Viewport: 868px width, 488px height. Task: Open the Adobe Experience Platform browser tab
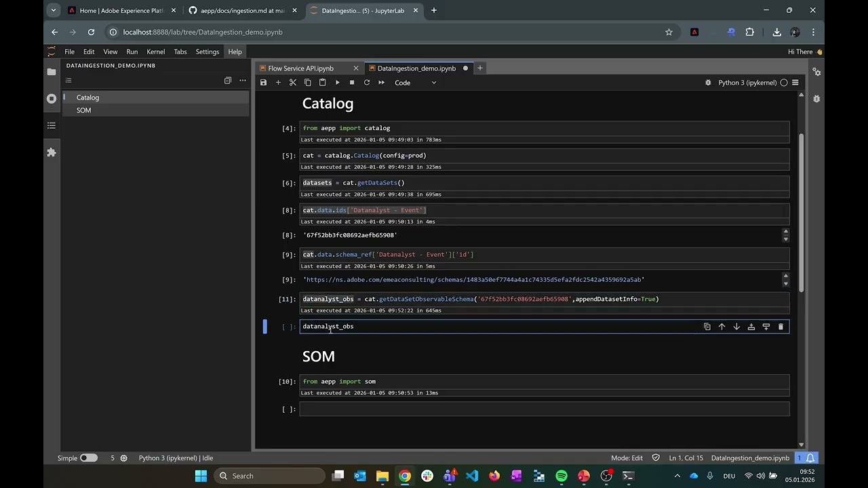122,10
